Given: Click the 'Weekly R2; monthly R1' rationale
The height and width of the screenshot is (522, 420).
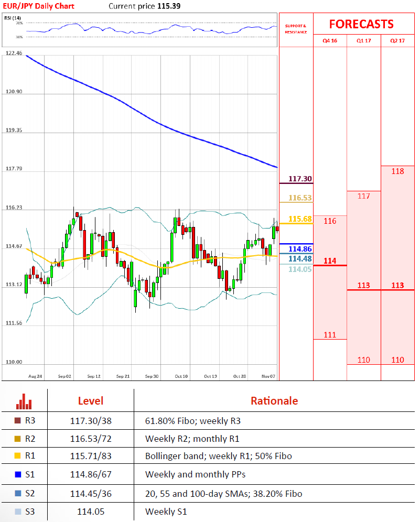Looking at the screenshot, I should [x=192, y=439].
